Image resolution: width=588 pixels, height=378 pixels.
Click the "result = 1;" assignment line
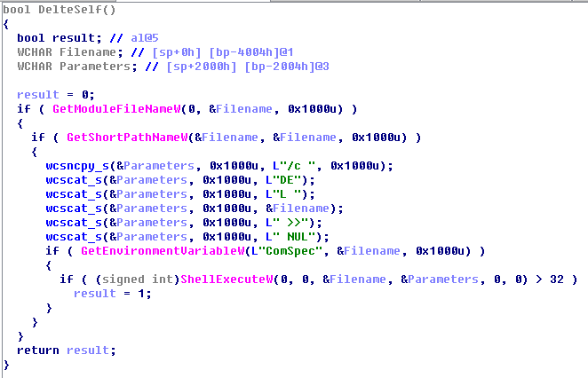click(x=113, y=294)
